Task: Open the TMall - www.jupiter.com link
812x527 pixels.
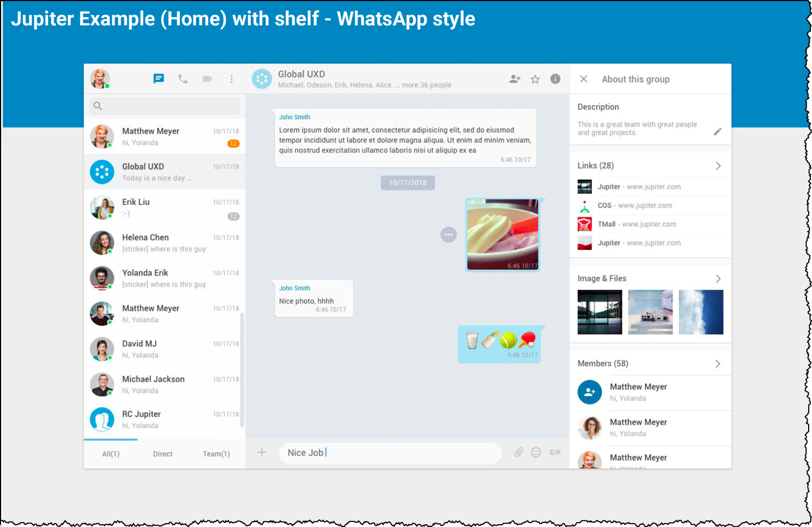Action: coord(637,224)
